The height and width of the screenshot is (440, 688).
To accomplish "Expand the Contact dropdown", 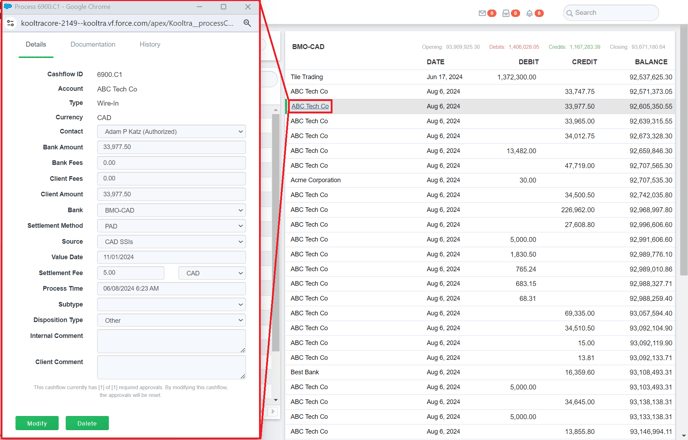I will point(171,132).
